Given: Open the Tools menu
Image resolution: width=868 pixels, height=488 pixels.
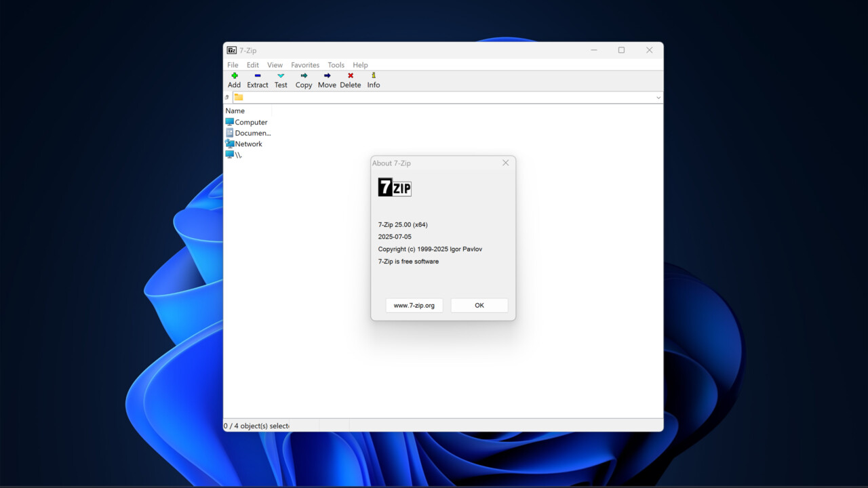Looking at the screenshot, I should click(336, 65).
